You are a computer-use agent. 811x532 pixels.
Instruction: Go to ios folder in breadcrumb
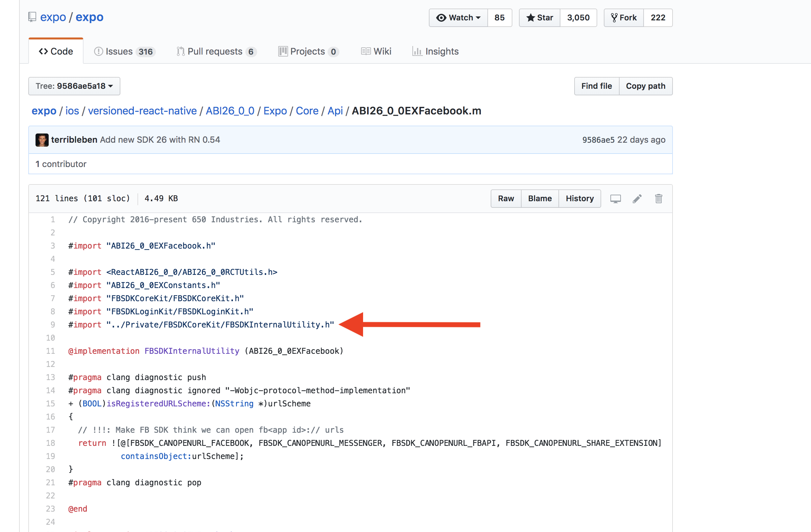click(x=72, y=111)
